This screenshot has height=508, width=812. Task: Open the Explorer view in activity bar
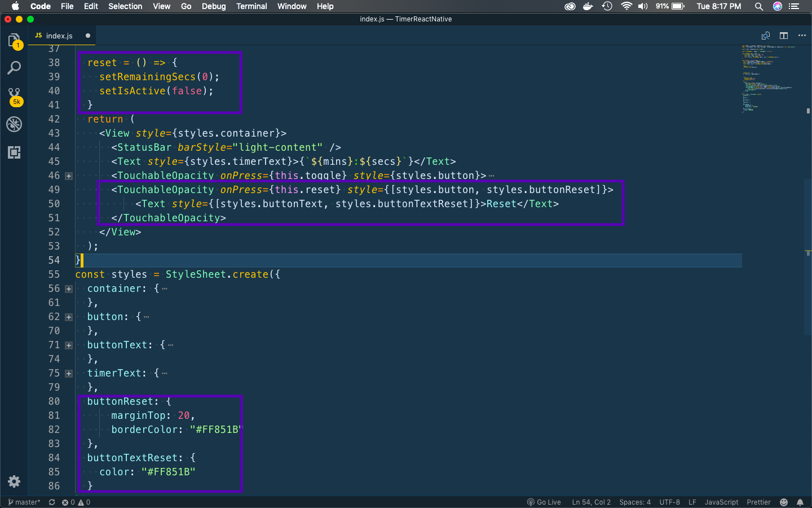coord(14,41)
